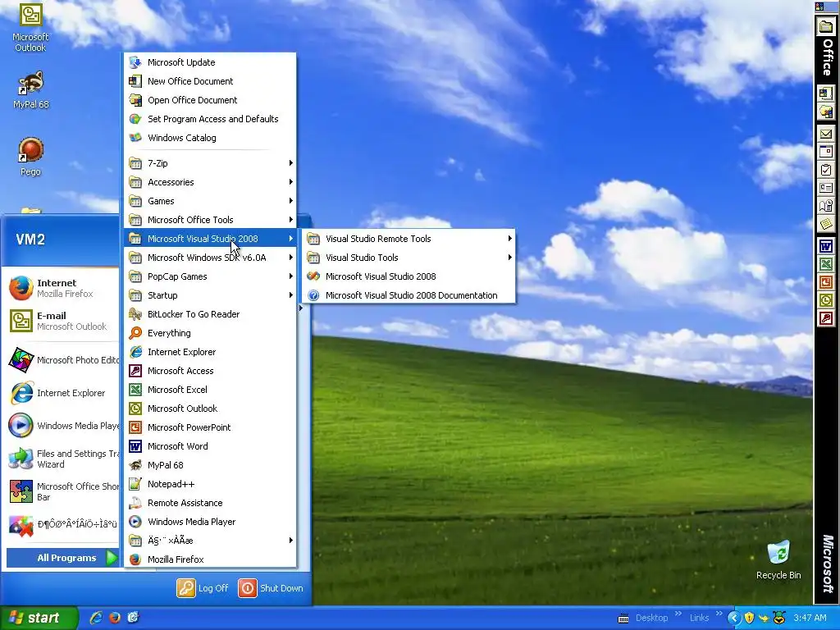Expand the Microsoft Office Tools submenu arrow
The width and height of the screenshot is (840, 630).
291,220
